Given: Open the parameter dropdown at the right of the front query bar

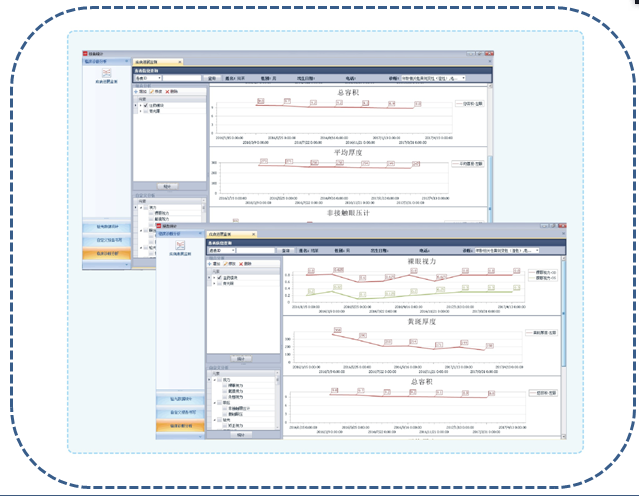Looking at the screenshot, I should point(535,250).
